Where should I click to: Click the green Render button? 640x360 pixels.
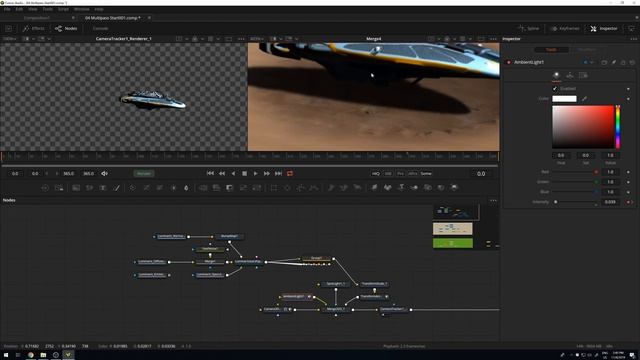pos(144,173)
